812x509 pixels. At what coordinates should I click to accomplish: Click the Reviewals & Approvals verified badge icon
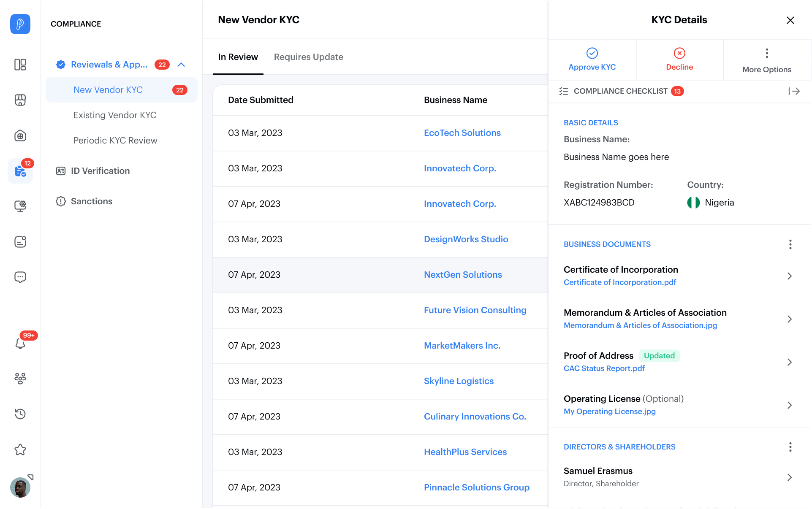click(61, 65)
